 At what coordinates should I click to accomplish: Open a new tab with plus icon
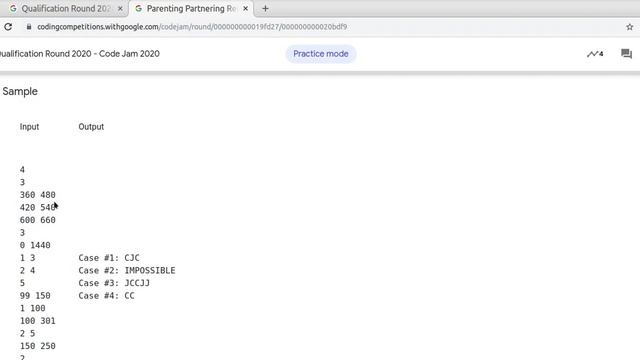click(265, 9)
